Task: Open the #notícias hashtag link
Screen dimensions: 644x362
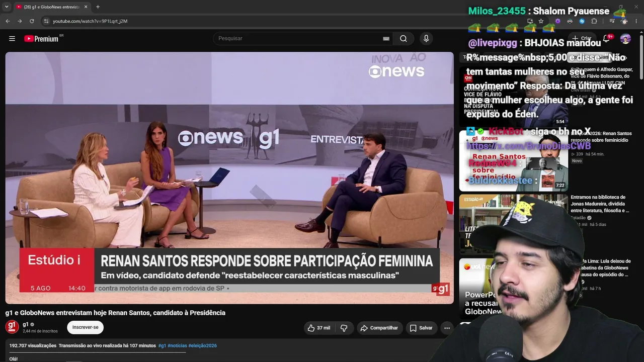Action: 177,346
